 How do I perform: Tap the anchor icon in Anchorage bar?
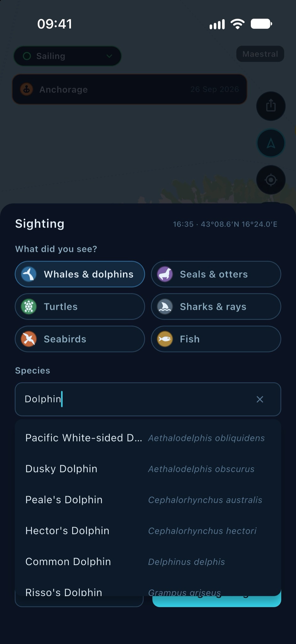point(27,89)
